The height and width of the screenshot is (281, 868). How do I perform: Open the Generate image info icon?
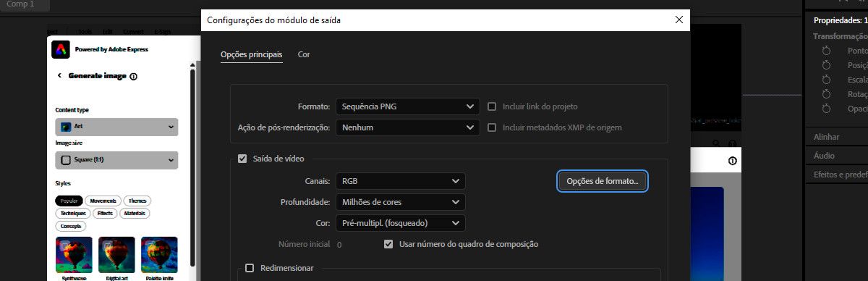coord(134,76)
